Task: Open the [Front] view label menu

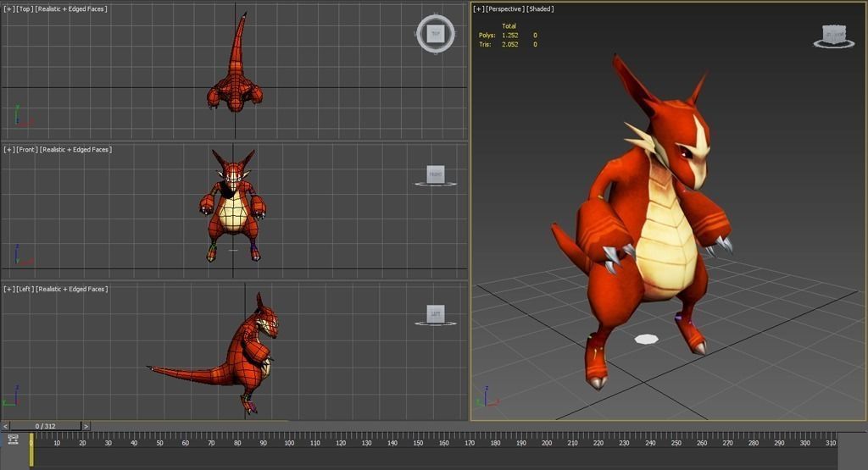Action: (x=26, y=149)
